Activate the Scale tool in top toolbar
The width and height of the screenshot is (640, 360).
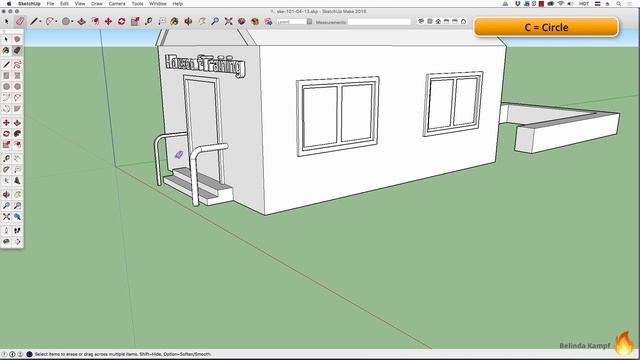pos(135,21)
